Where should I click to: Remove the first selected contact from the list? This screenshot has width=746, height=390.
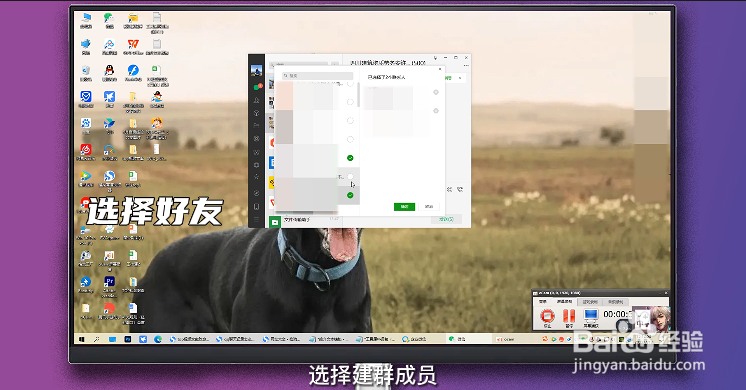[x=435, y=92]
